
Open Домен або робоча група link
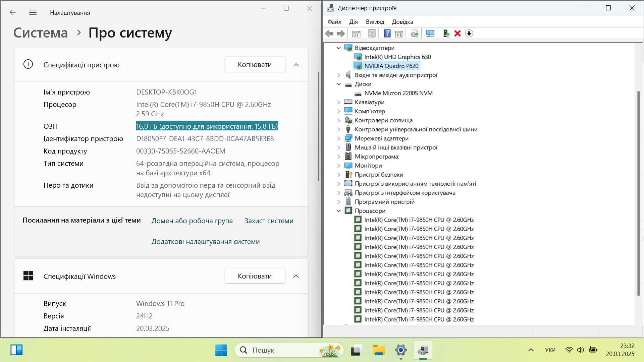[x=192, y=221]
